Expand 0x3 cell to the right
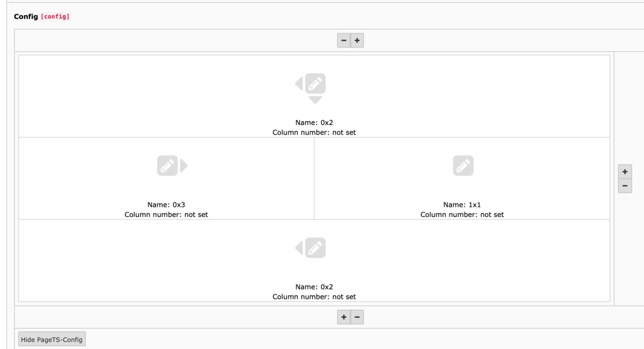Viewport: 644px width, 349px height. pos(184,166)
